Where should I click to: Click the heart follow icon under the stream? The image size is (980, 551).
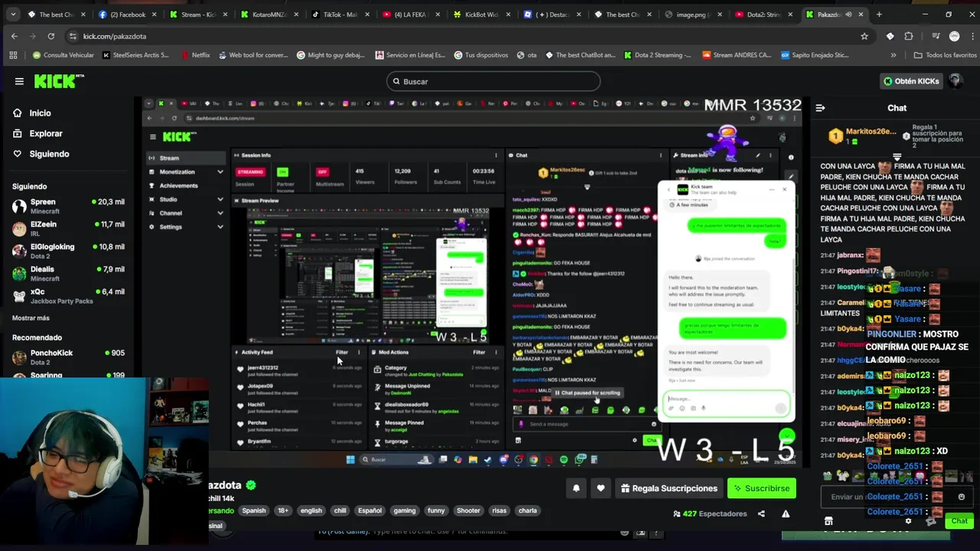pyautogui.click(x=601, y=488)
